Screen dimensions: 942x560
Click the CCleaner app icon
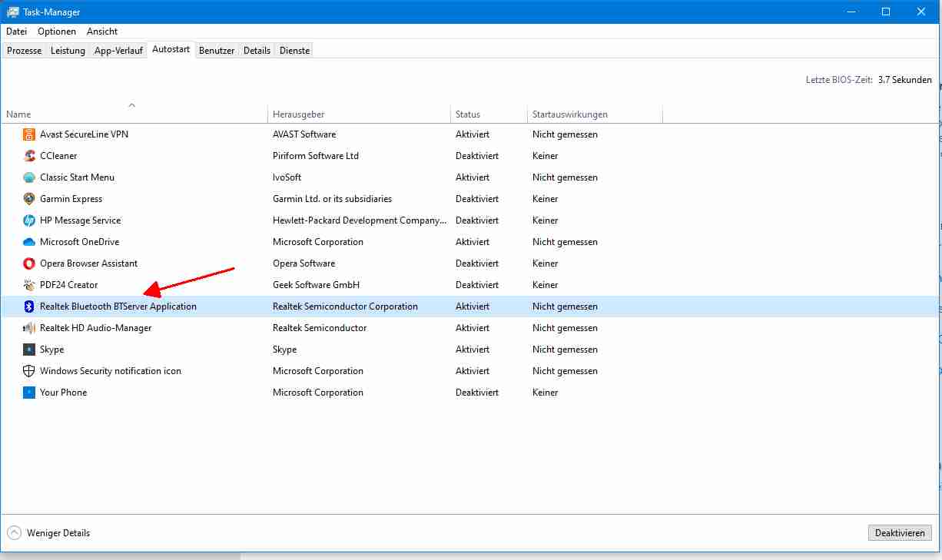[29, 156]
